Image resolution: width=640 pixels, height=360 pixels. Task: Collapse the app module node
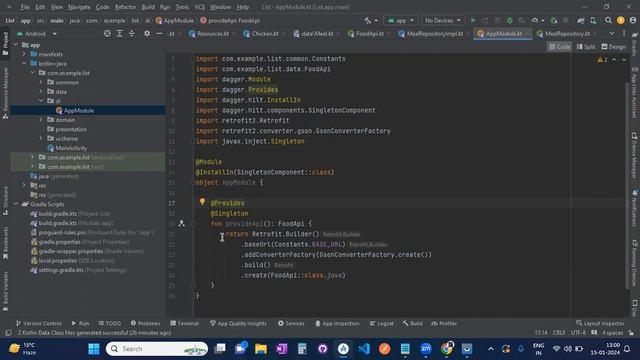16,45
